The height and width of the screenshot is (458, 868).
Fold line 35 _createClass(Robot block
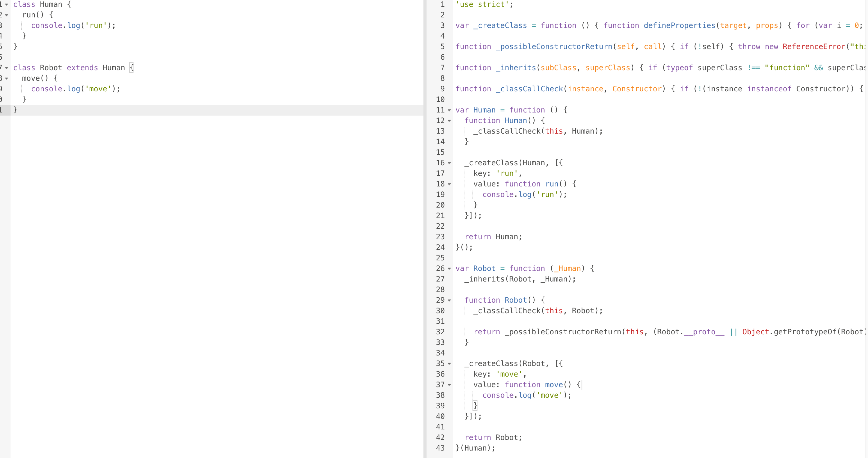pyautogui.click(x=449, y=364)
